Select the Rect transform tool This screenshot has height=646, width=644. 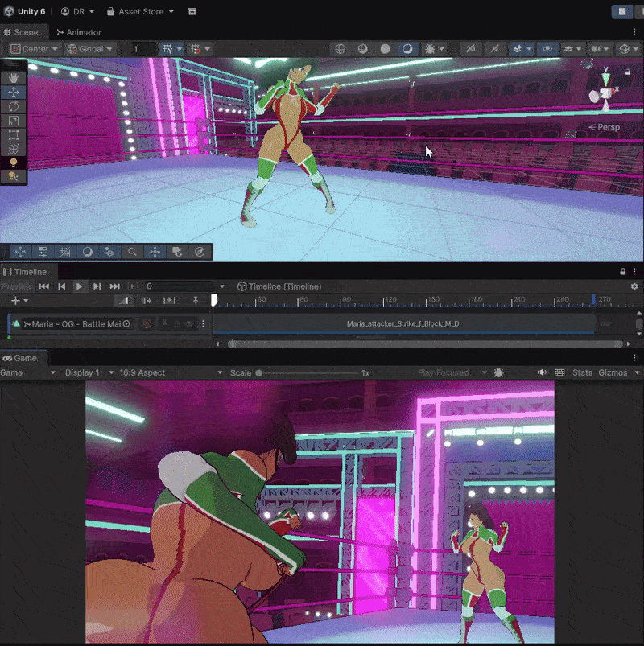[x=13, y=135]
